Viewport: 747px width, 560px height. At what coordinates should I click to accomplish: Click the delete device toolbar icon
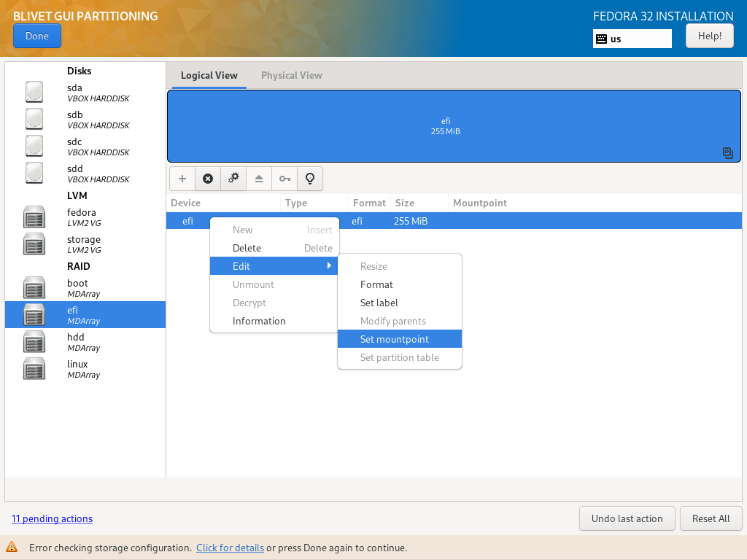pos(208,179)
